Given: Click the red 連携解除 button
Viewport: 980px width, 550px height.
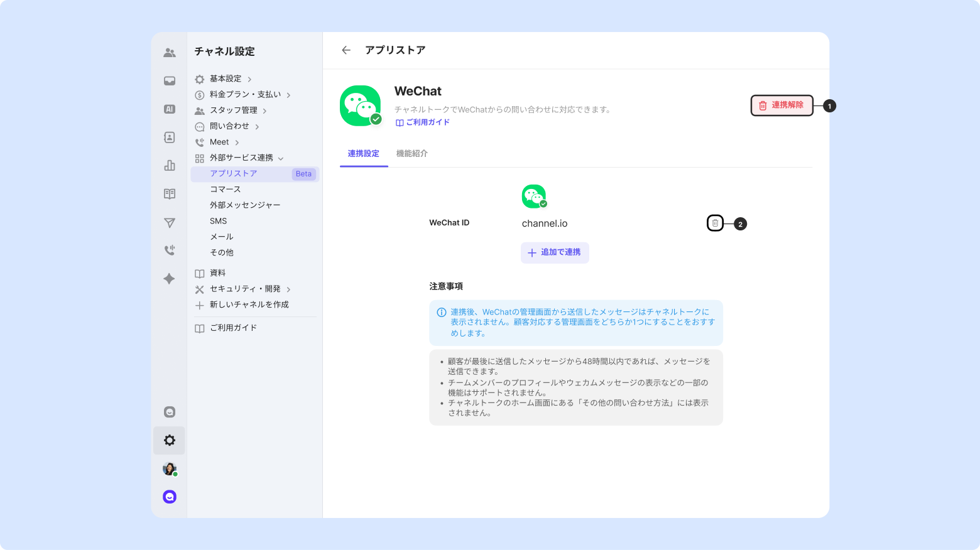Looking at the screenshot, I should coord(782,105).
